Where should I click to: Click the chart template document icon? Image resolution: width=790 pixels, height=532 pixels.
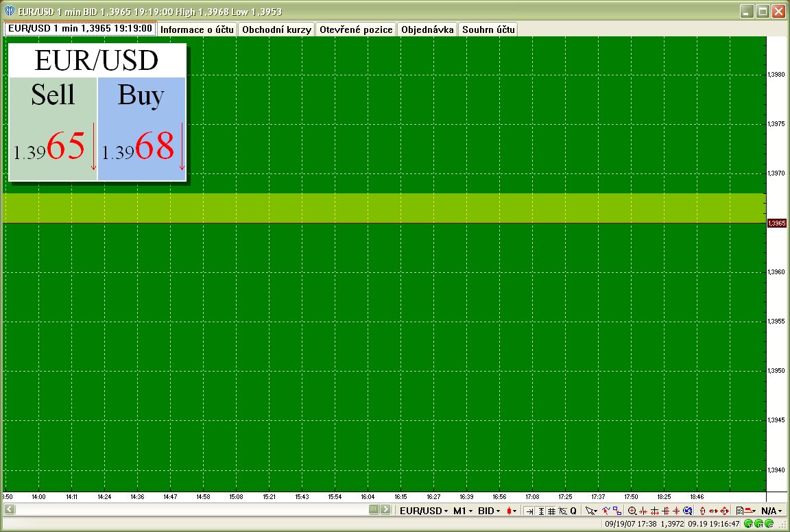click(x=740, y=511)
